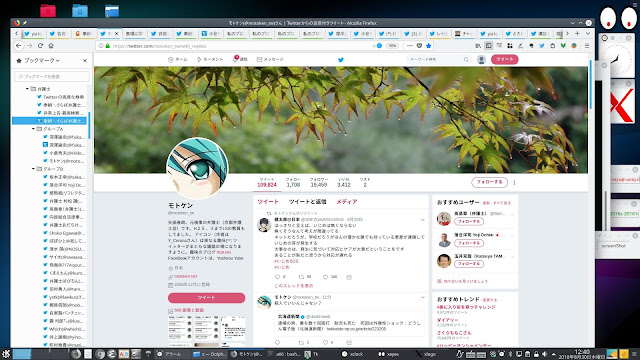Screen dimensions: 640x360
Task: Open the ダイアリー trend
Action: [x=448, y=320]
